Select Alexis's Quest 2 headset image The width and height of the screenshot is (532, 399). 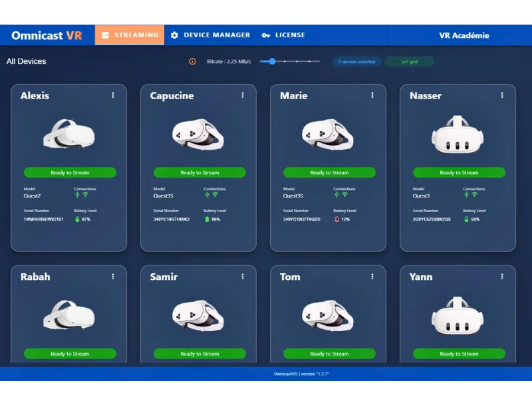point(69,134)
